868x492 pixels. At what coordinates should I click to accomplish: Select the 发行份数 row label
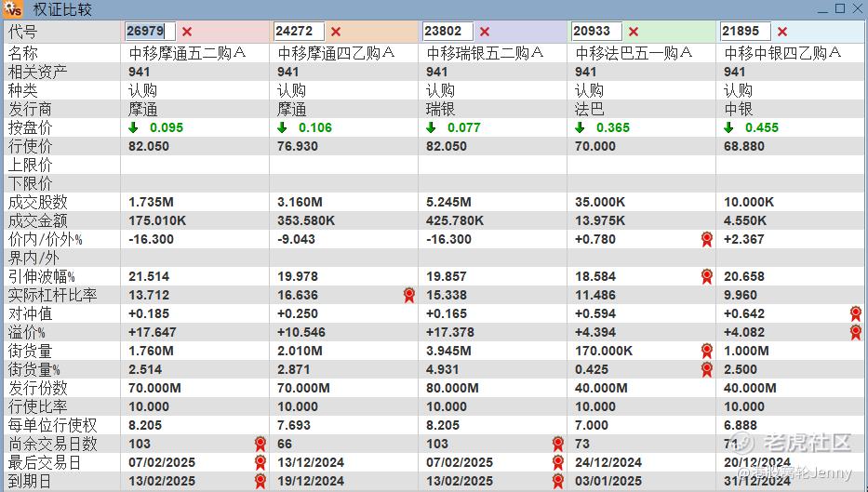[x=37, y=388]
